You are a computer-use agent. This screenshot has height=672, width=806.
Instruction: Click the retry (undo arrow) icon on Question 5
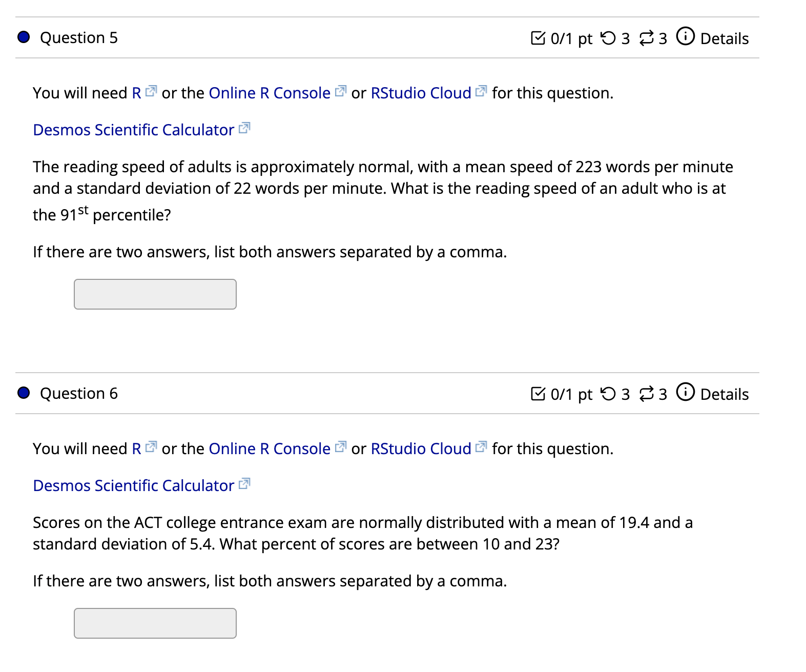point(609,37)
